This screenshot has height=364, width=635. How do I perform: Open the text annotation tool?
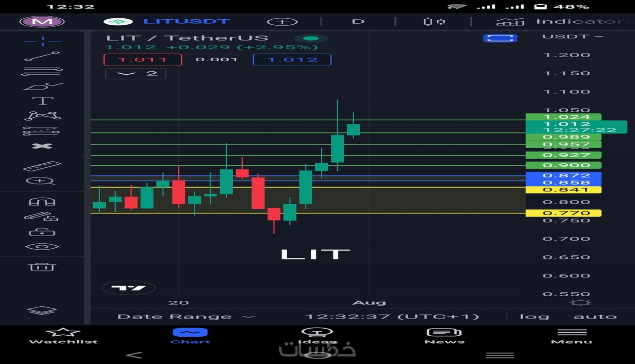(43, 100)
